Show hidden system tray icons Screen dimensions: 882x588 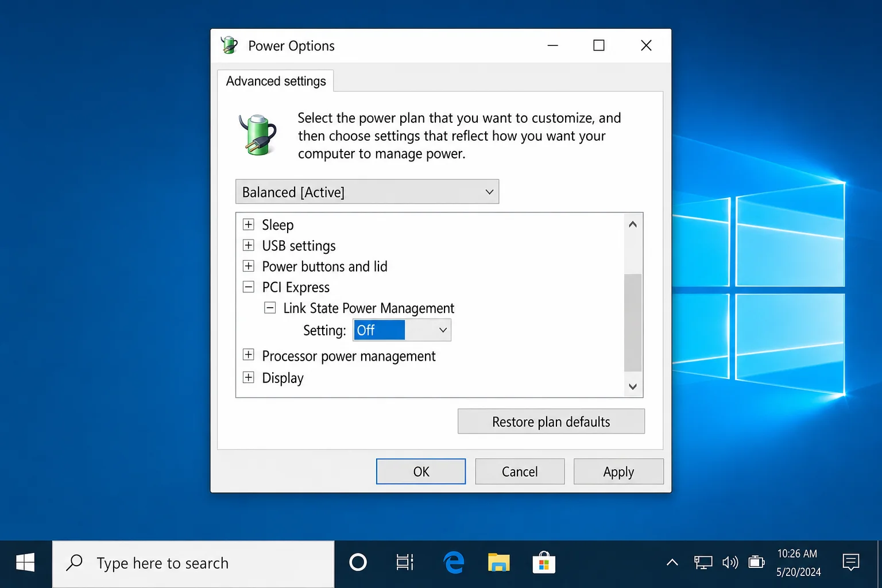[672, 563]
